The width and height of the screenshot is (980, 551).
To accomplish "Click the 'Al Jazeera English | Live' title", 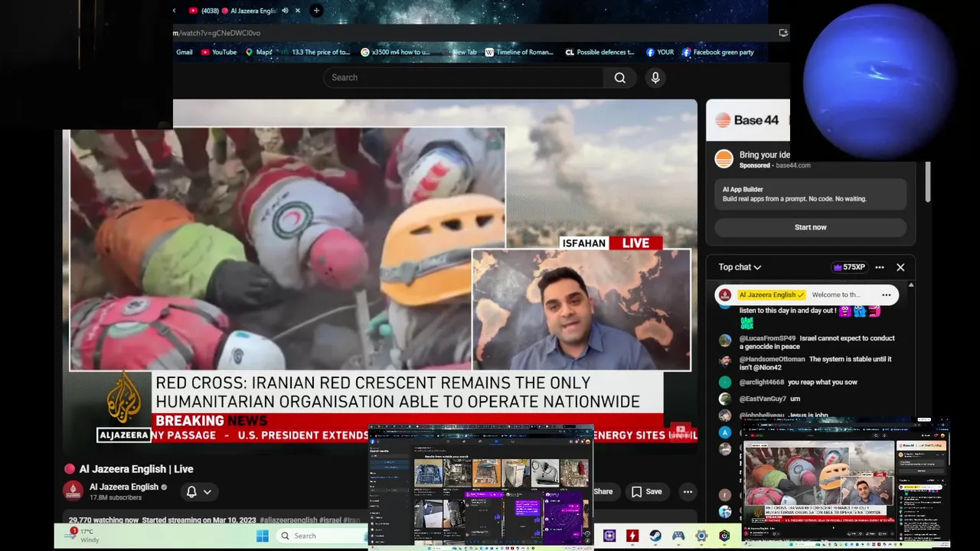I will [x=136, y=469].
